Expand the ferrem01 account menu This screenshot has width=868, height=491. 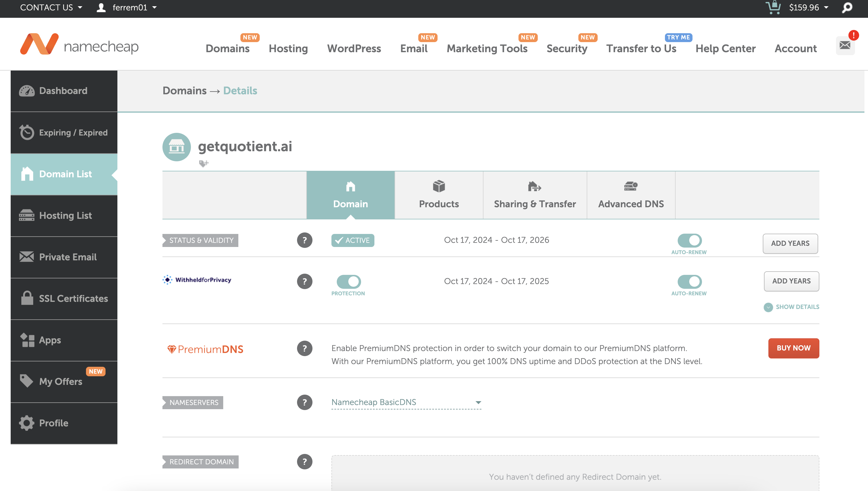(127, 7)
